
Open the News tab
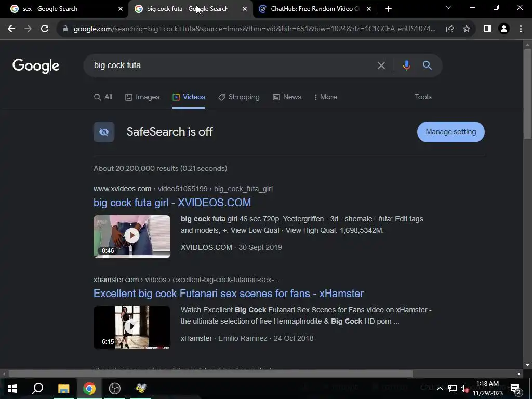[x=287, y=97]
